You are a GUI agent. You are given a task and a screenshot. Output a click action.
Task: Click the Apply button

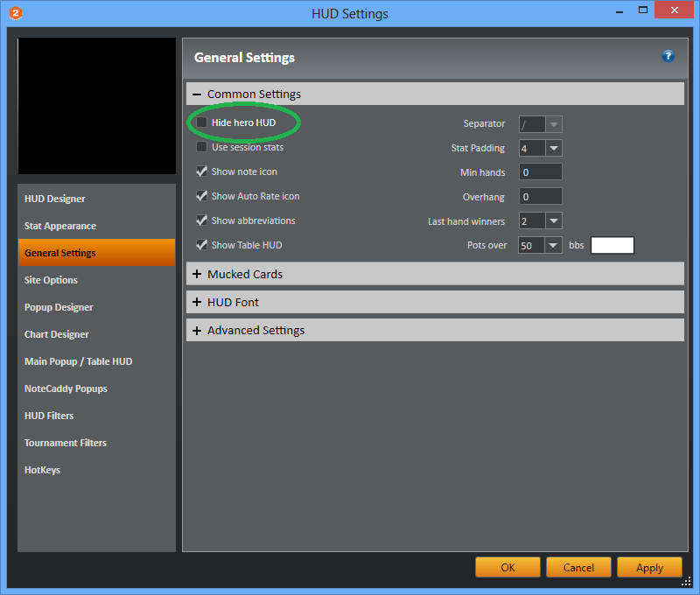(x=650, y=567)
